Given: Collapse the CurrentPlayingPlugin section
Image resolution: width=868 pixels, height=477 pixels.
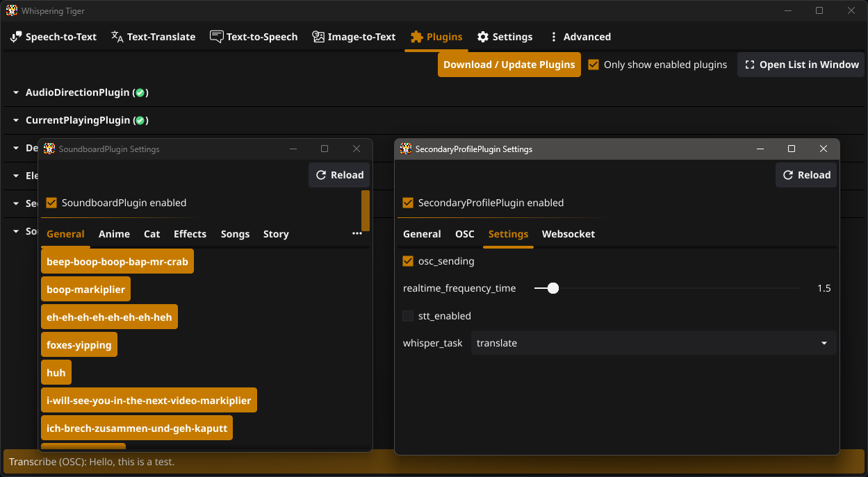Looking at the screenshot, I should pos(15,119).
